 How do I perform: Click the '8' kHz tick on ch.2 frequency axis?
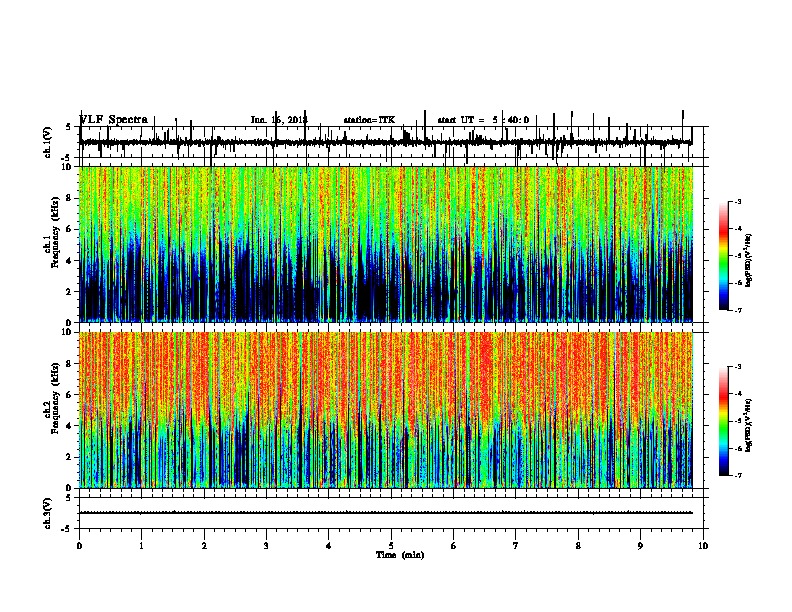click(x=69, y=364)
